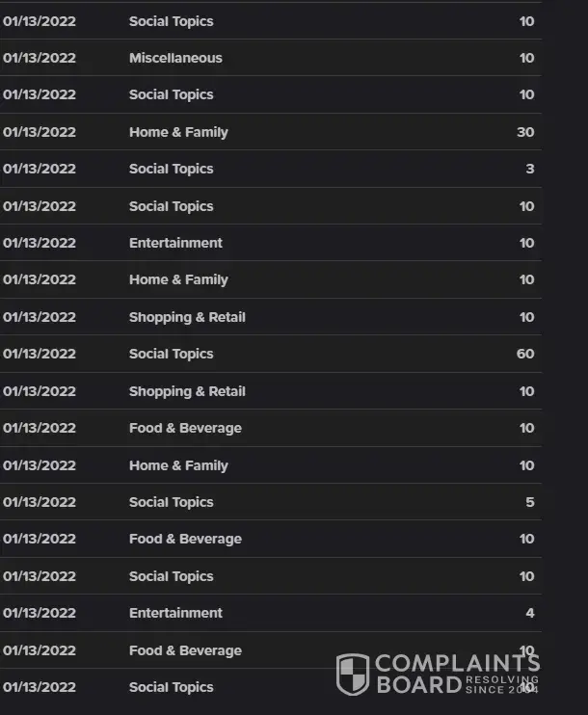Open Social Topics entry valued 60
This screenshot has width=588, height=715.
point(172,354)
